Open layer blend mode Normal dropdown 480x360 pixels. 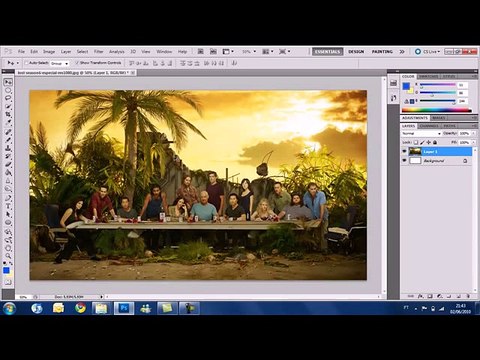[x=421, y=133]
